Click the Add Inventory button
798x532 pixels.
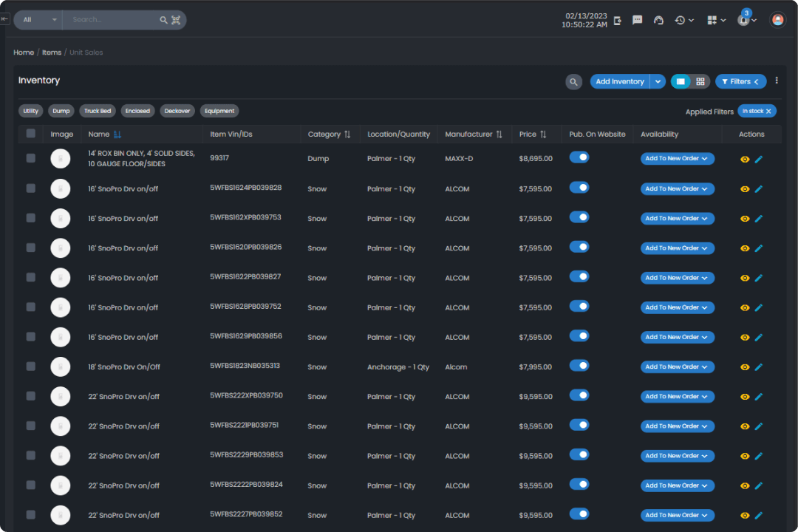coord(620,81)
